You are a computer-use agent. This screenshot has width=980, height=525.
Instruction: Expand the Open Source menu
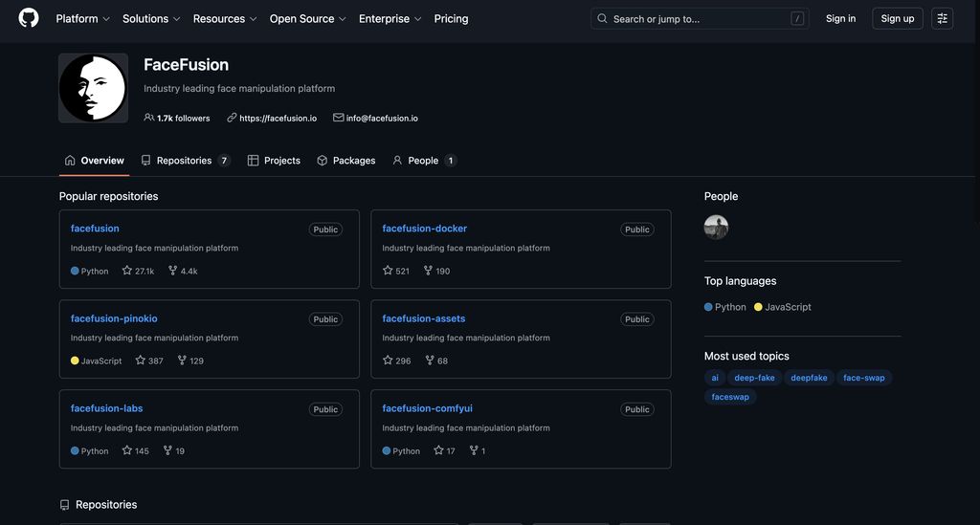click(x=307, y=19)
